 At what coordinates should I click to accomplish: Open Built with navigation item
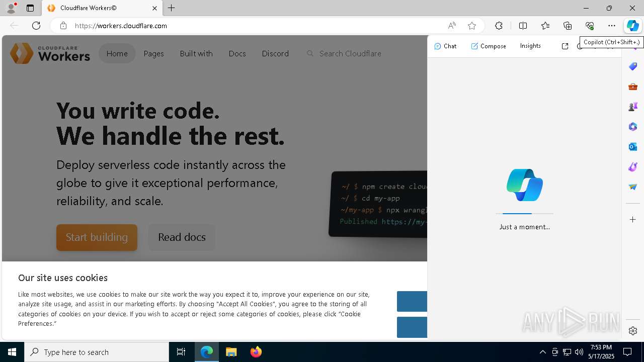pyautogui.click(x=196, y=53)
